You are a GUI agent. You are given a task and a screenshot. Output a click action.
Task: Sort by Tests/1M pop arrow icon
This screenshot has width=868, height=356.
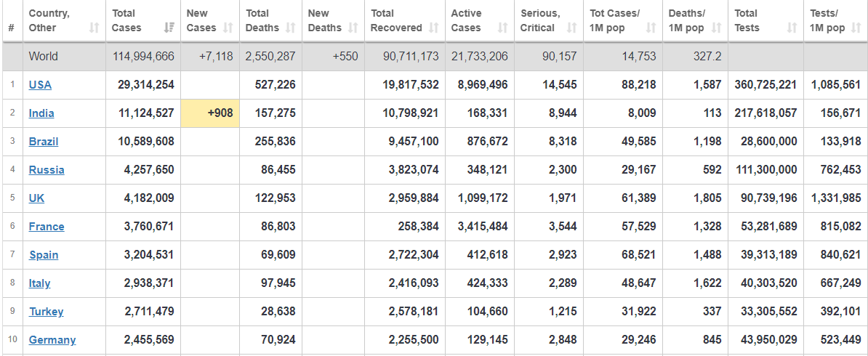(857, 28)
